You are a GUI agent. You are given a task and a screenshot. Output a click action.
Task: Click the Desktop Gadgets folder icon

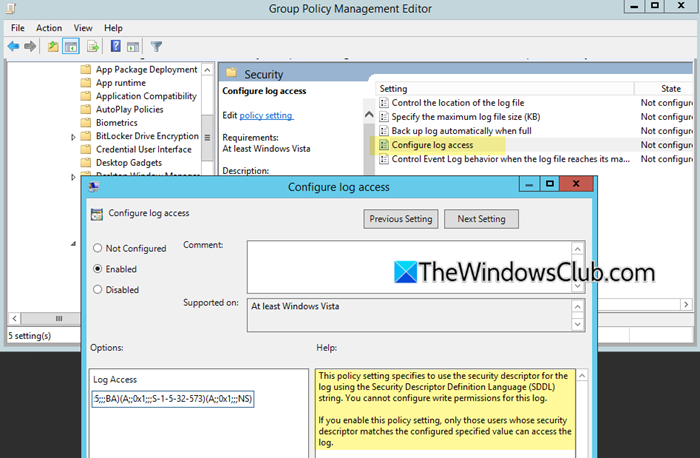coord(86,163)
